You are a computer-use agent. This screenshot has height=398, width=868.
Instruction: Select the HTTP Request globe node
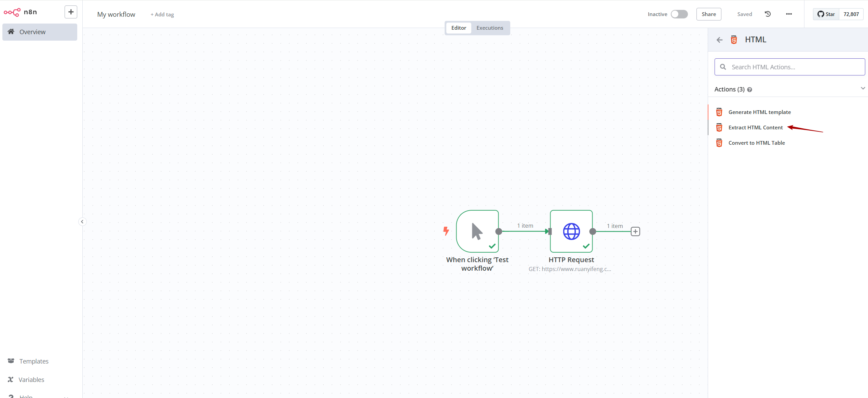coord(571,231)
